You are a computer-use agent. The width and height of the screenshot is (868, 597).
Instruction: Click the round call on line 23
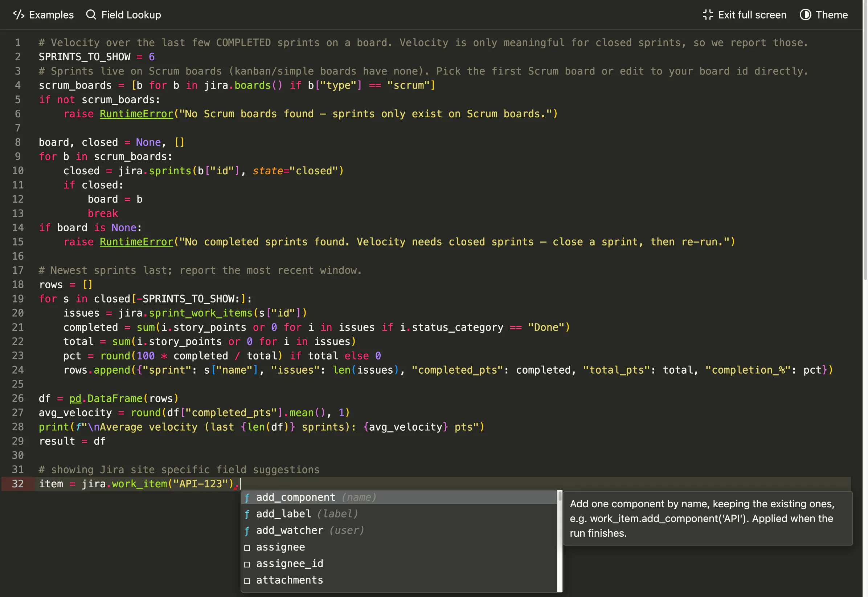(x=115, y=356)
